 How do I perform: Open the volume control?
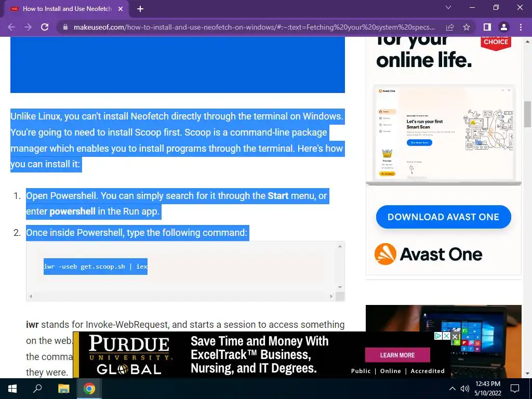(464, 389)
